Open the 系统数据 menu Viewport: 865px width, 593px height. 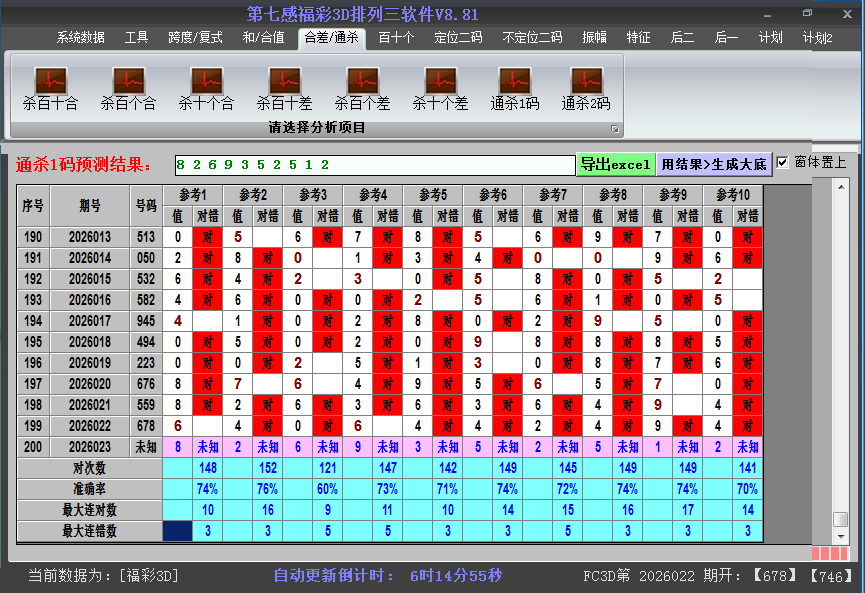[x=80, y=38]
